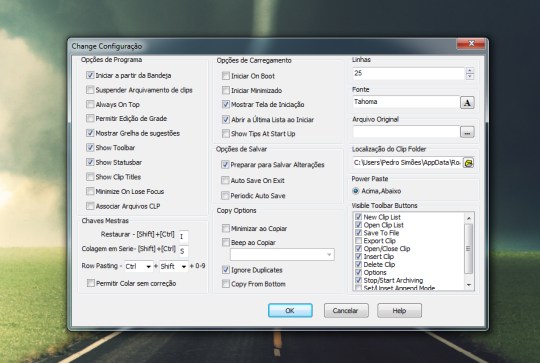Click the Cancelar button
Viewport: 540px width, 363px height.
tap(346, 310)
